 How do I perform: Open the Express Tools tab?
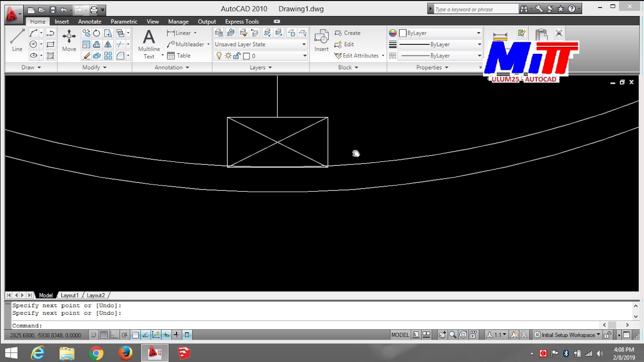(242, 22)
